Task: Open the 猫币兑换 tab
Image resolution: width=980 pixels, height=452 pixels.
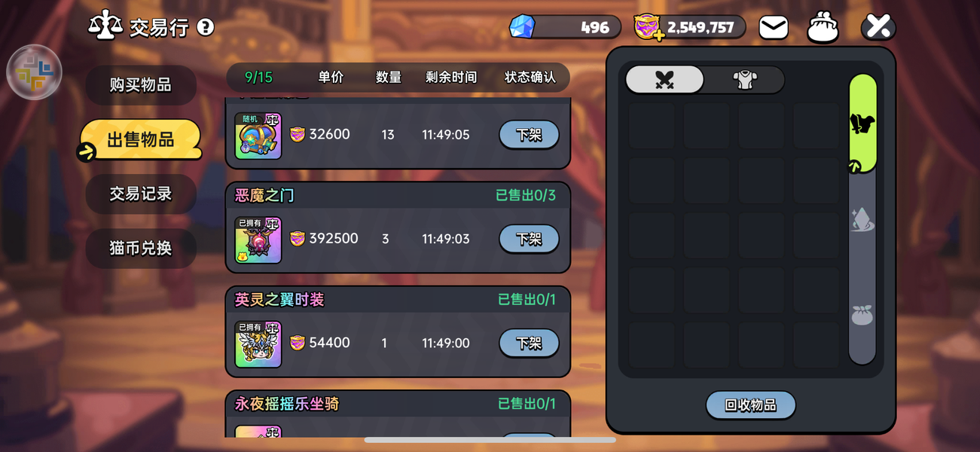Action: click(141, 248)
